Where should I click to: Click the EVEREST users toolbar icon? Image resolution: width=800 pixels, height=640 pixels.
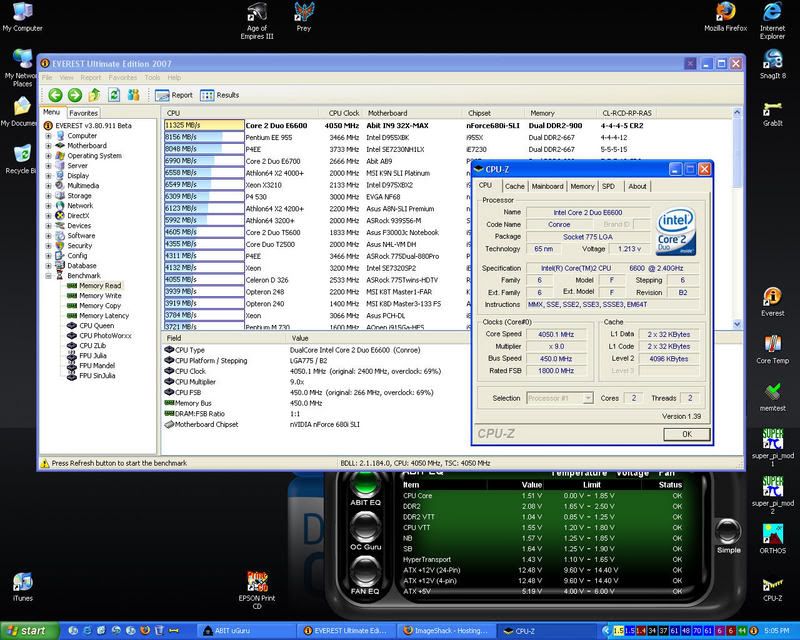[x=134, y=95]
